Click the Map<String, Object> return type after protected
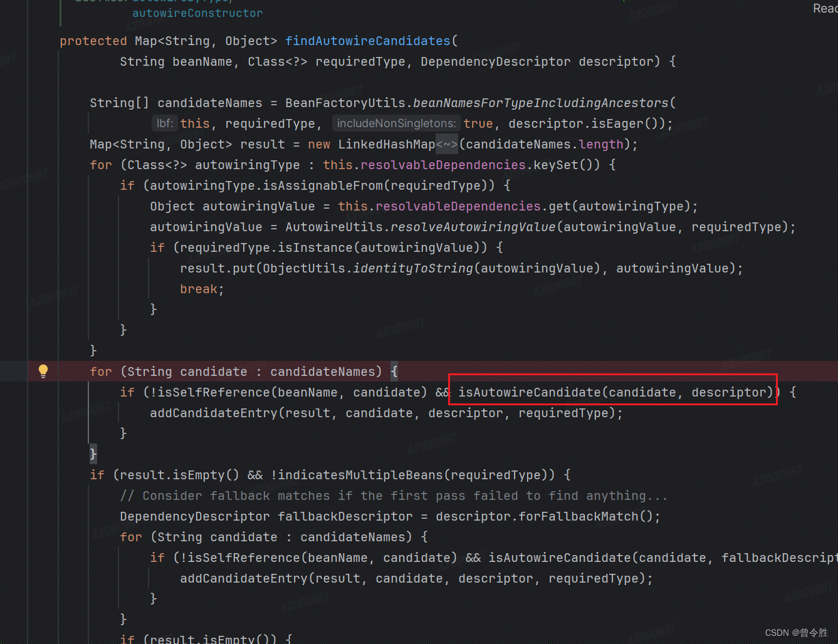 206,41
